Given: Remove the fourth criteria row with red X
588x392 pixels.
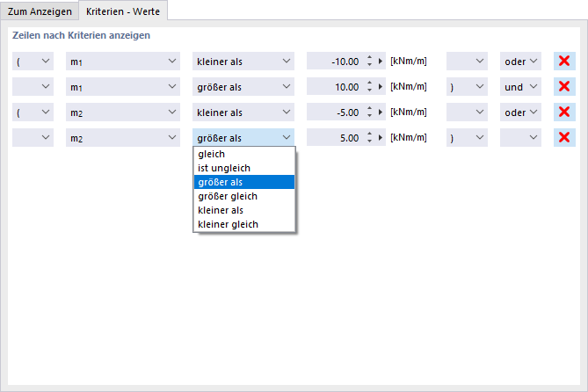Looking at the screenshot, I should click(x=564, y=138).
